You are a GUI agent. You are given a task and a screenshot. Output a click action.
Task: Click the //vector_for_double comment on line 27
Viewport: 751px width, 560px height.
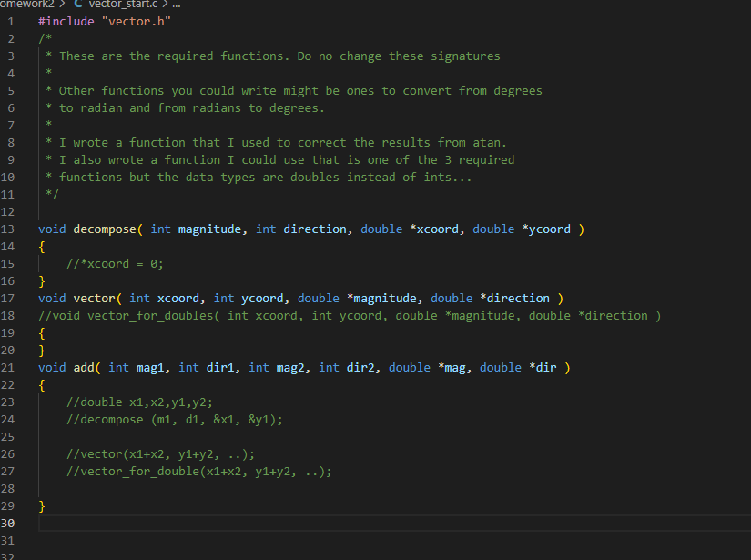tap(198, 472)
